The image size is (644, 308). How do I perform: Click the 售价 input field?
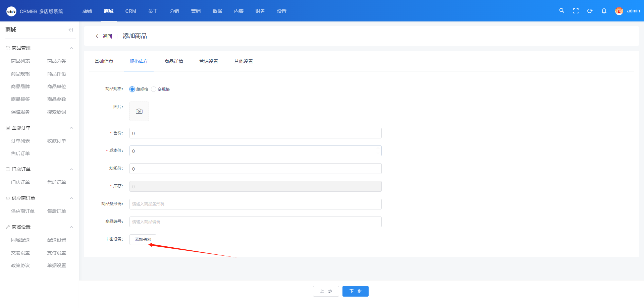click(256, 133)
